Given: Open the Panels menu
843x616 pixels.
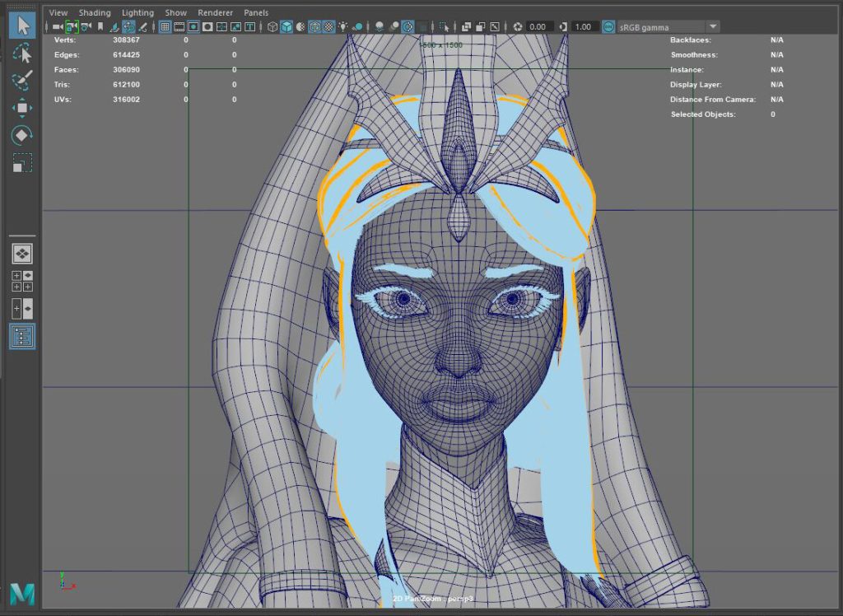Looking at the screenshot, I should click(x=256, y=12).
